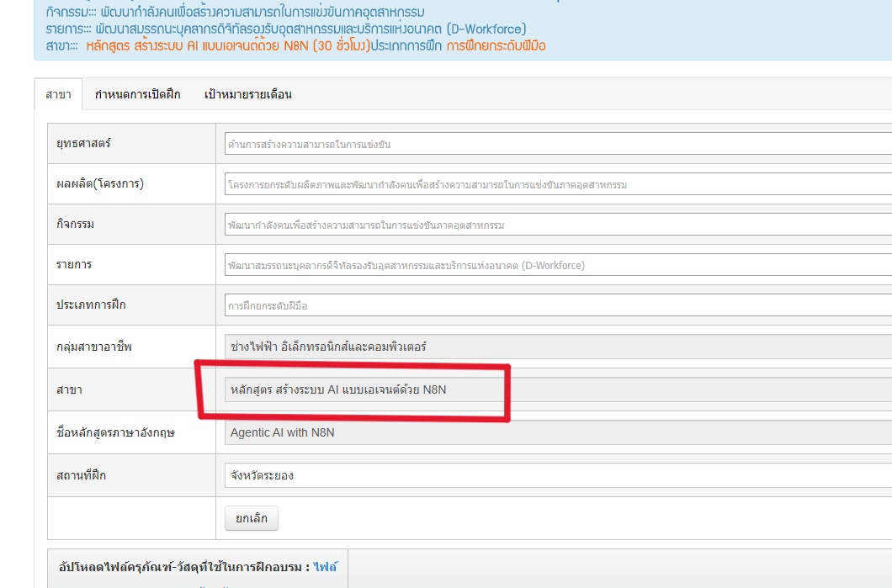Click the ประเภทการฝึก input field
892x588 pixels.
pyautogui.click(x=557, y=305)
